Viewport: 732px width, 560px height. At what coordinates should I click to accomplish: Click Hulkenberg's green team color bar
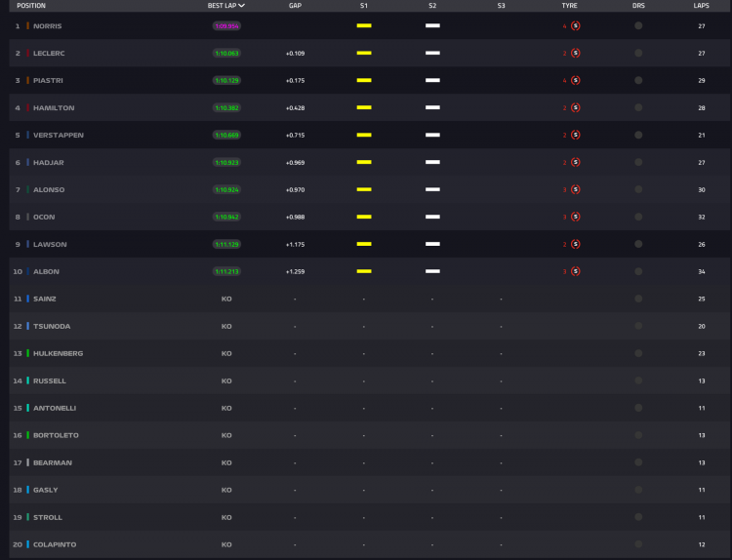[28, 353]
